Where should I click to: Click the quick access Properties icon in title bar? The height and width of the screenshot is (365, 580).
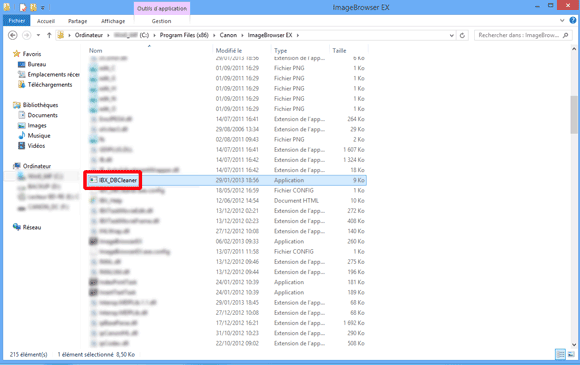coord(23,7)
